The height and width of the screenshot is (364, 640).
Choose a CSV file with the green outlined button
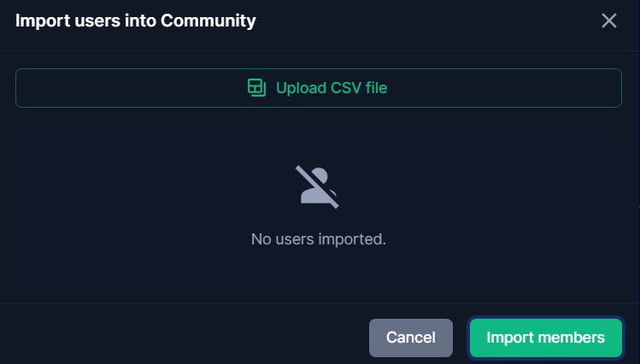coord(319,88)
